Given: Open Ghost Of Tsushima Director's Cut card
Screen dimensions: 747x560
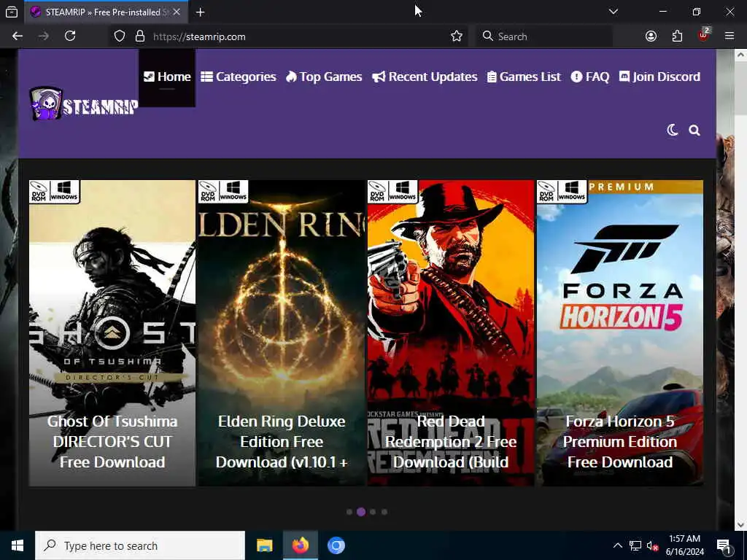Looking at the screenshot, I should 112,332.
